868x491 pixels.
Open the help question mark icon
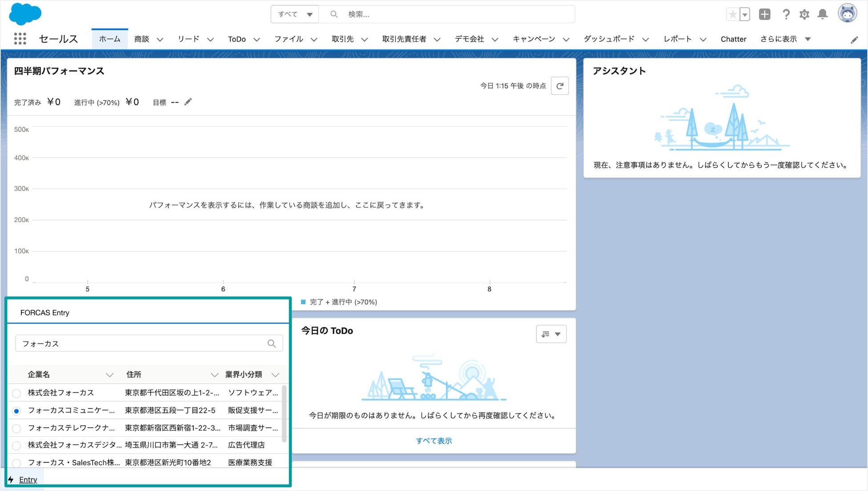tap(786, 14)
